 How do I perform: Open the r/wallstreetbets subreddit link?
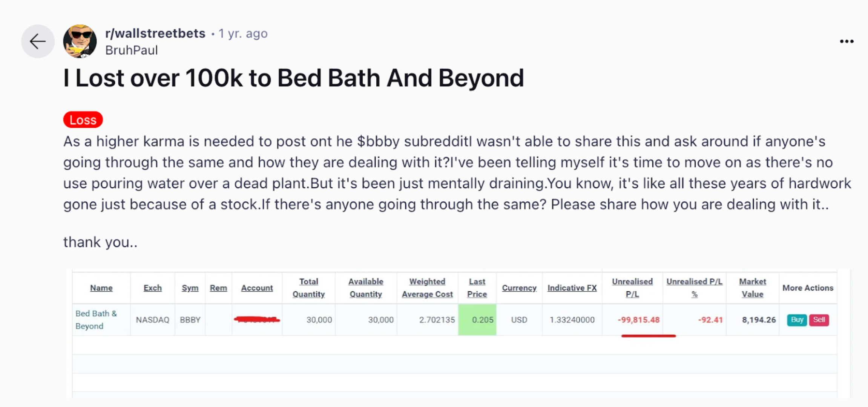[x=155, y=34]
